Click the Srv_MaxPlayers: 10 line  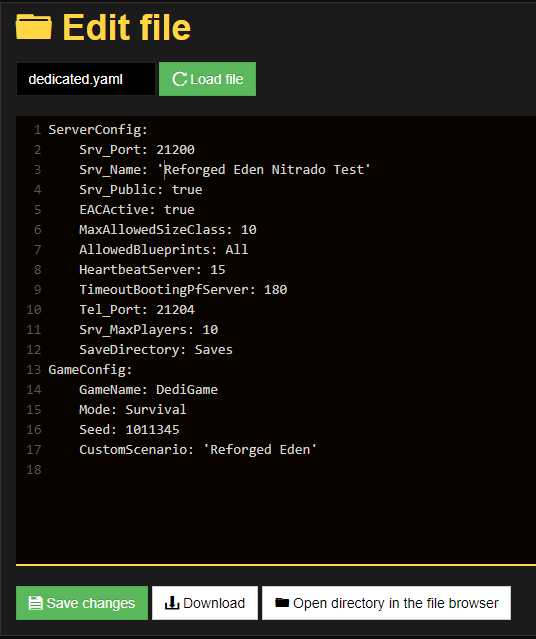148,329
